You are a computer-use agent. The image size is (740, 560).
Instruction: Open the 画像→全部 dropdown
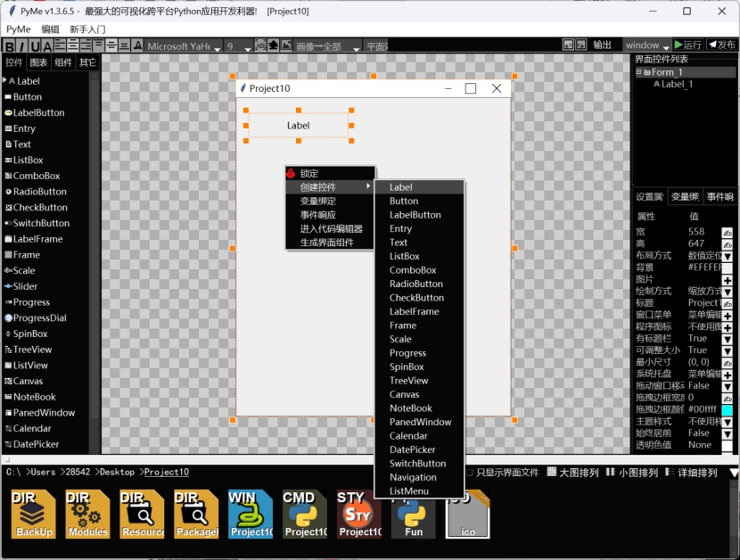click(328, 46)
